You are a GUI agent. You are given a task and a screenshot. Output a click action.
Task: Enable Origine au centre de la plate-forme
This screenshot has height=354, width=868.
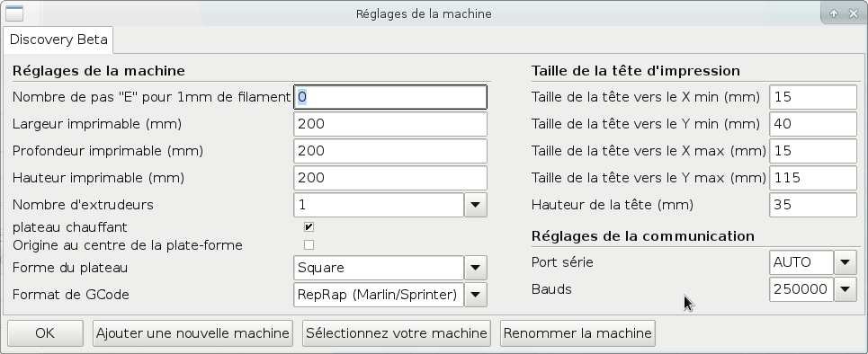click(309, 244)
